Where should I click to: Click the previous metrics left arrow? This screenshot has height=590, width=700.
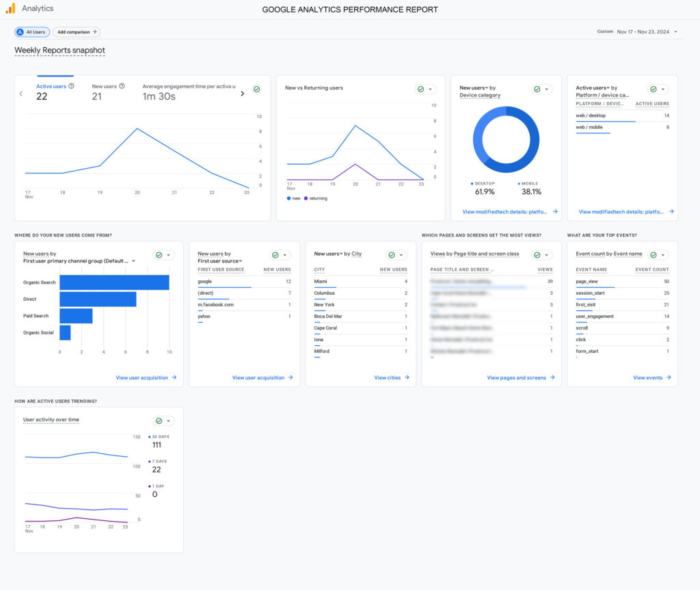(21, 94)
